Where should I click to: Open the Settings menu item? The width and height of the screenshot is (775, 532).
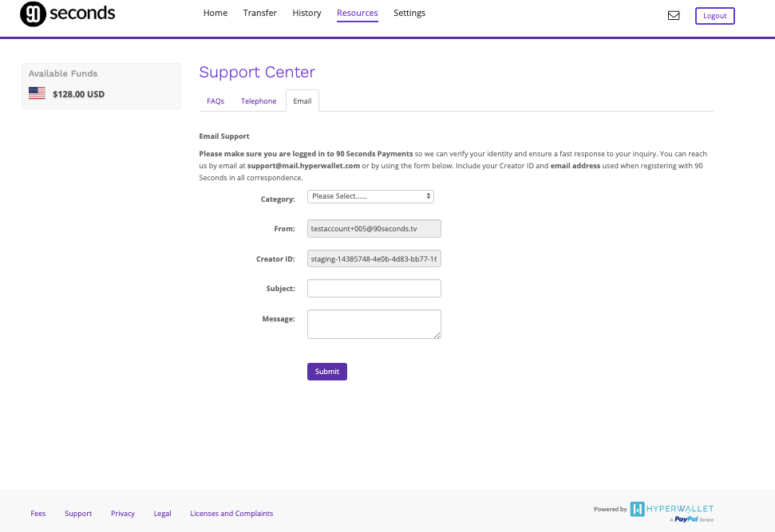click(409, 14)
